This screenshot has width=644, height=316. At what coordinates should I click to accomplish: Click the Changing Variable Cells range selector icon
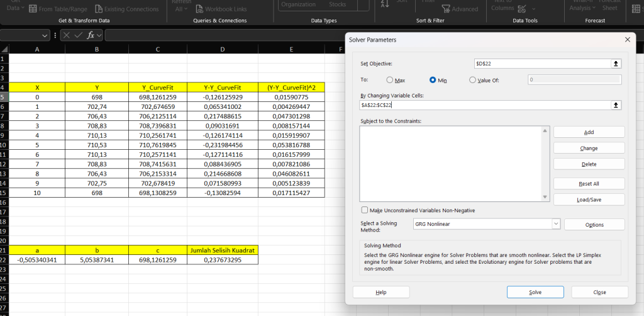tap(616, 105)
